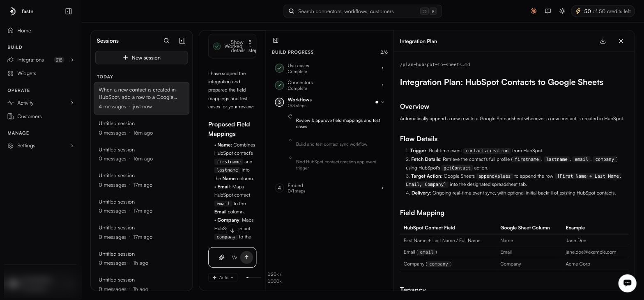
Task: Select Bind HubSpot contact.creation trigger step
Action: pos(336,165)
